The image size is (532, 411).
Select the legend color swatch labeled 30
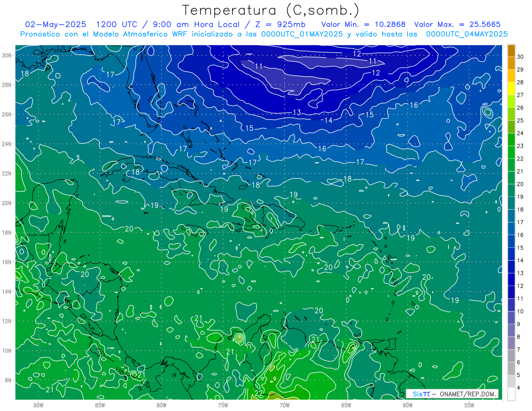tap(511, 51)
